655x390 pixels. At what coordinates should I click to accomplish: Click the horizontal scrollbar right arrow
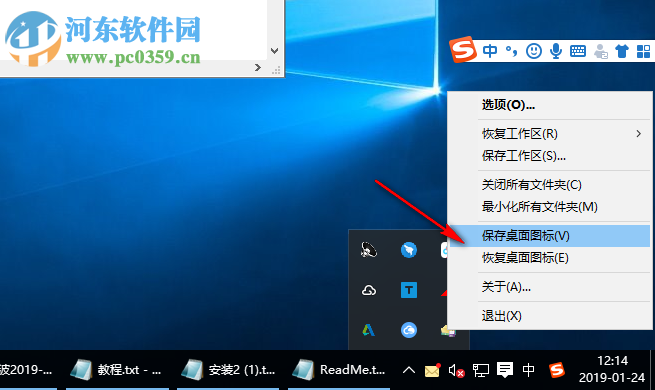pyautogui.click(x=258, y=67)
